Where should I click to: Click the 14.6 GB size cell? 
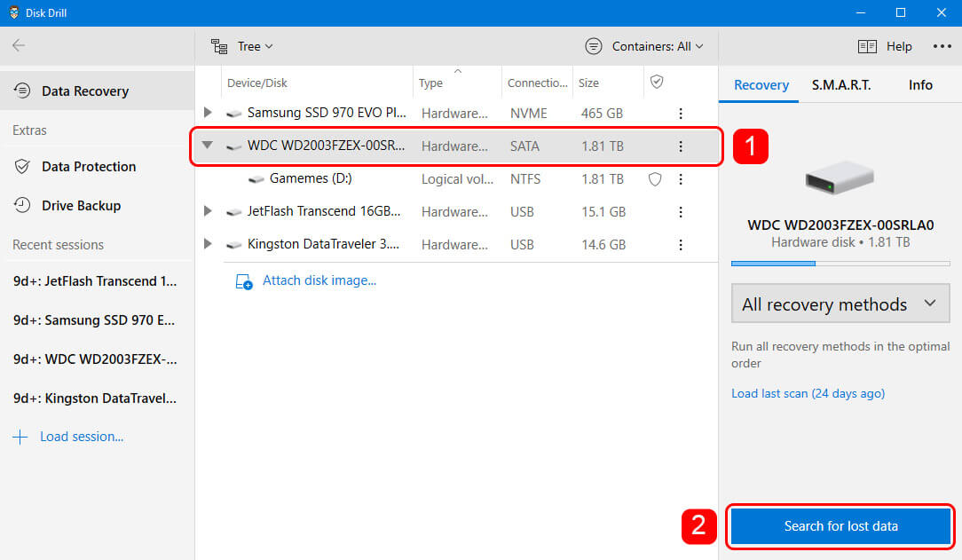(x=603, y=245)
